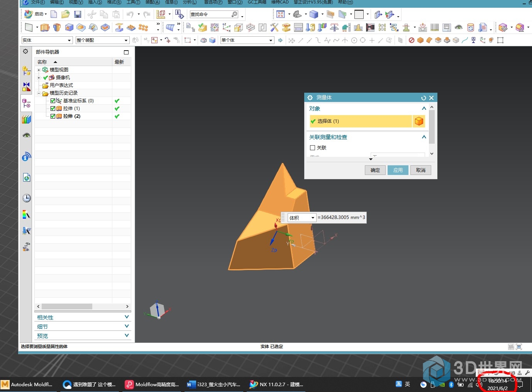Open the History clock icon in sidebar
Viewport: 532px width, 392px height.
coord(26,198)
